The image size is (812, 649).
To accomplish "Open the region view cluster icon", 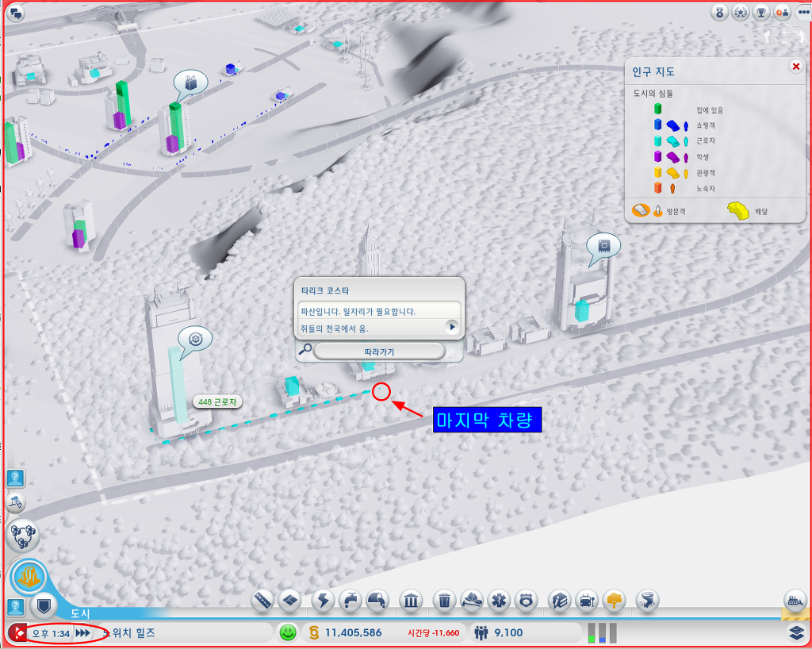I will click(x=23, y=536).
